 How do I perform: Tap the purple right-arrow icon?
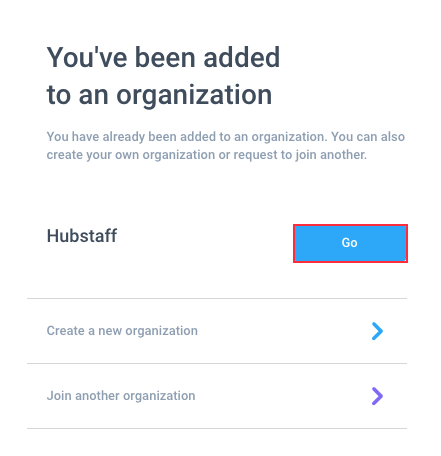377,396
